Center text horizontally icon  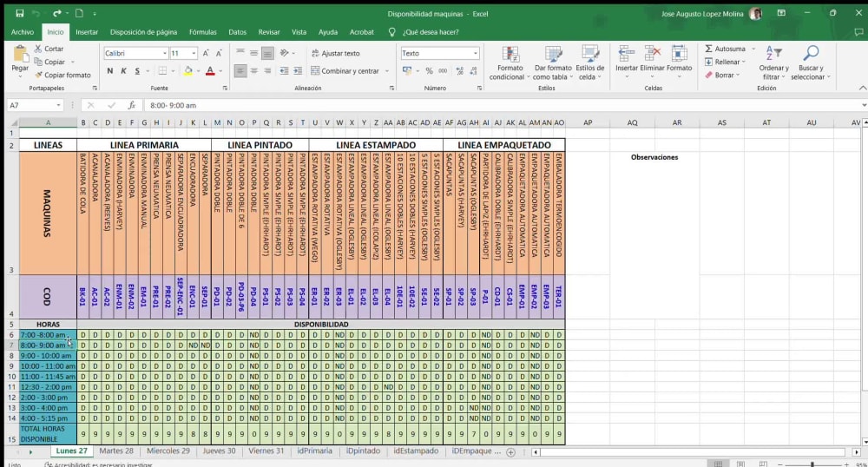pos(253,71)
